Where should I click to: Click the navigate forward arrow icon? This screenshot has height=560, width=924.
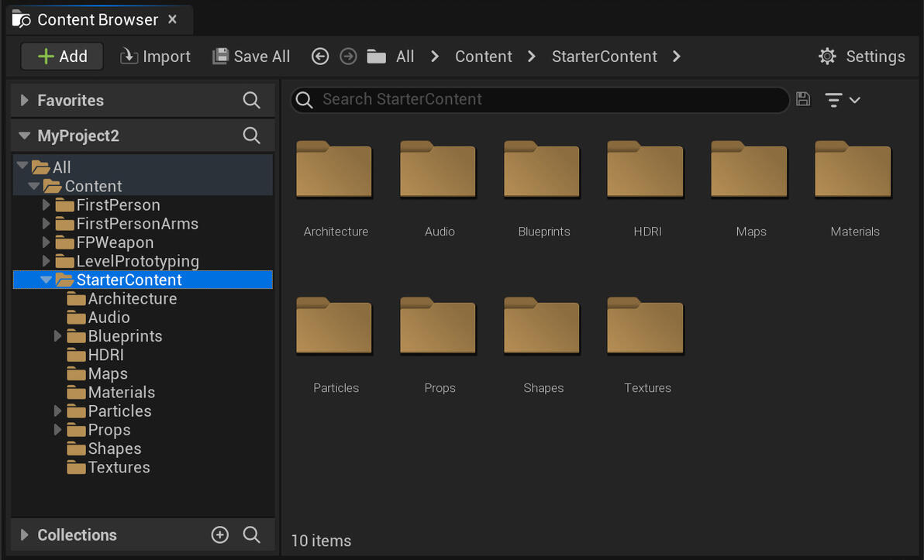pyautogui.click(x=349, y=57)
